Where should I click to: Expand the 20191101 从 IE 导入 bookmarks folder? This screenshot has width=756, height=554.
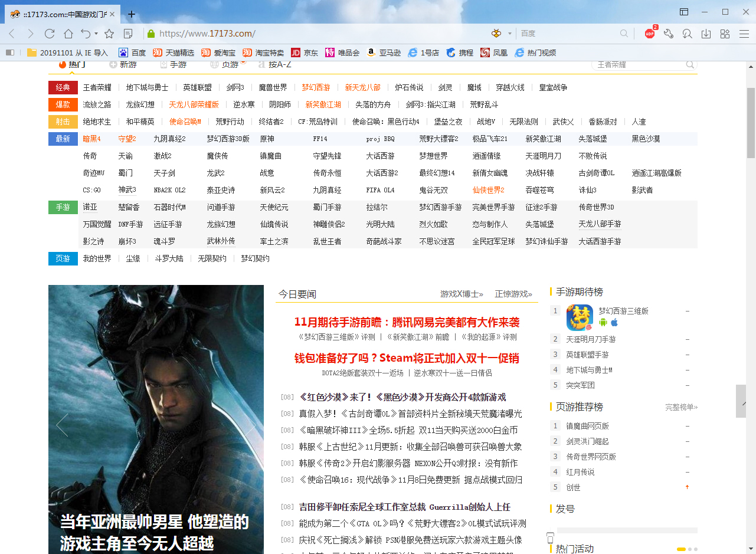point(65,52)
